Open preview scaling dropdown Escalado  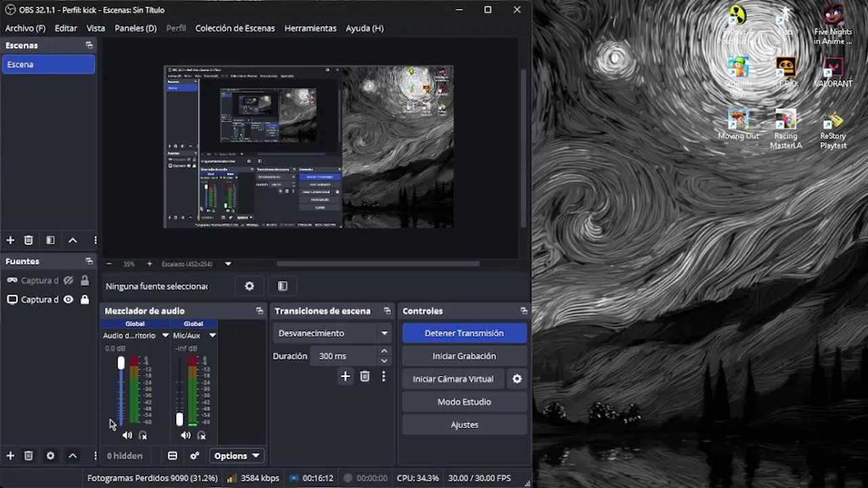pyautogui.click(x=228, y=264)
